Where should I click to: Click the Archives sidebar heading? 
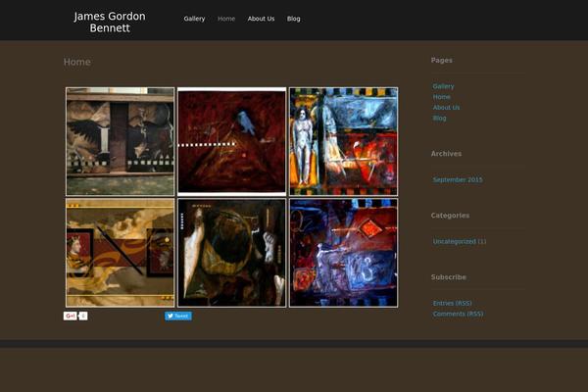click(446, 154)
